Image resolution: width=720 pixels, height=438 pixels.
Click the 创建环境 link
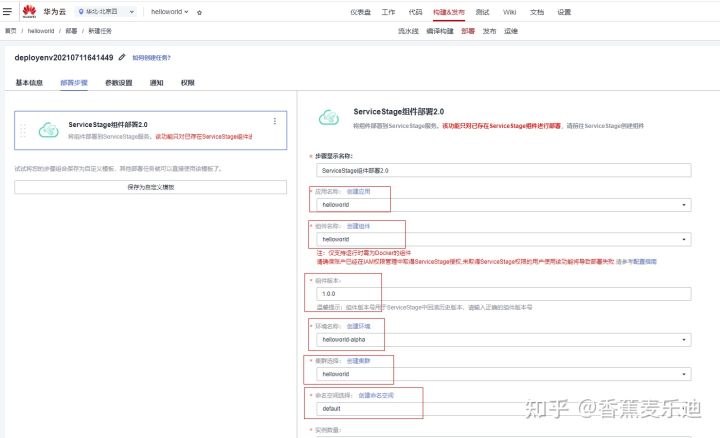358,326
